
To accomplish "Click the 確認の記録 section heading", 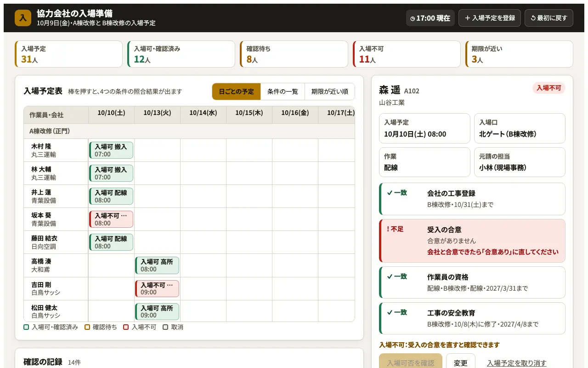I will (43, 362).
